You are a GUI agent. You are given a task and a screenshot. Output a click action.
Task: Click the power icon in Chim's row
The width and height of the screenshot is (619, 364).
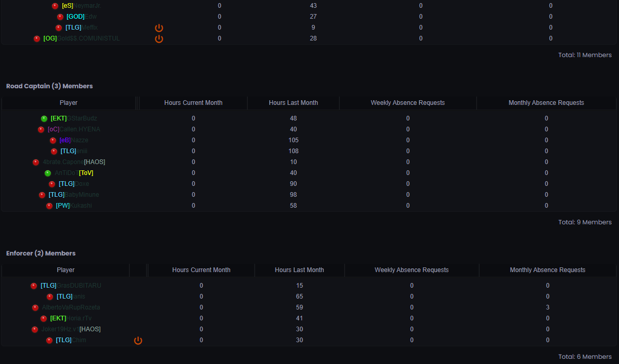138,340
